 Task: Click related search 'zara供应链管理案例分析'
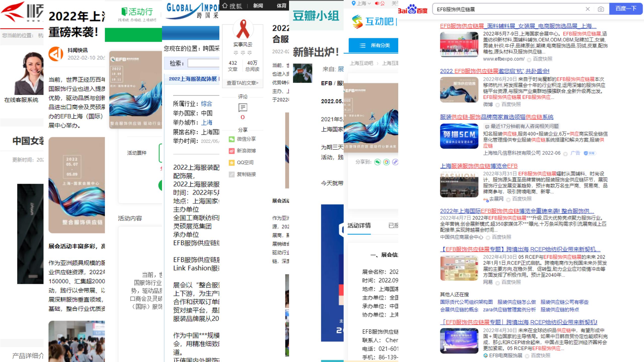pyautogui.click(x=509, y=309)
